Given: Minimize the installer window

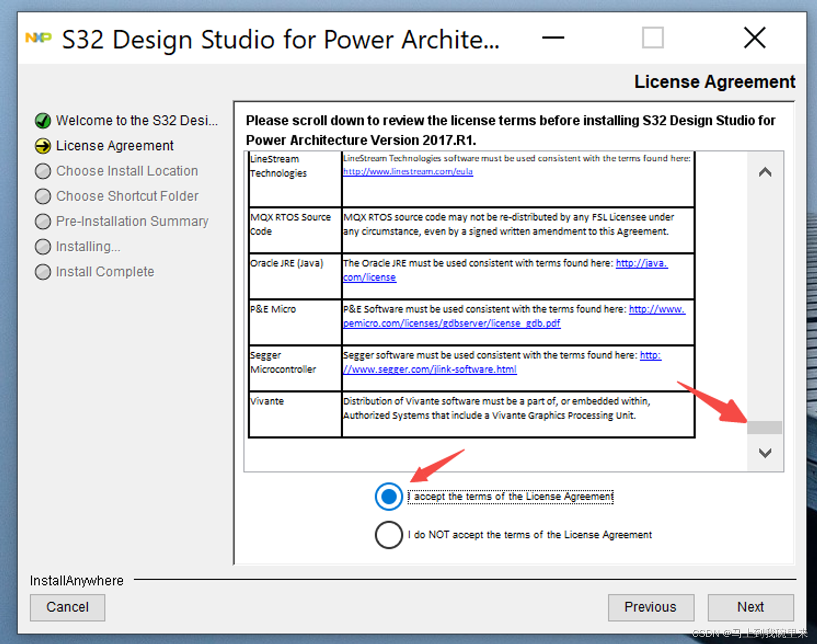Looking at the screenshot, I should pyautogui.click(x=553, y=38).
